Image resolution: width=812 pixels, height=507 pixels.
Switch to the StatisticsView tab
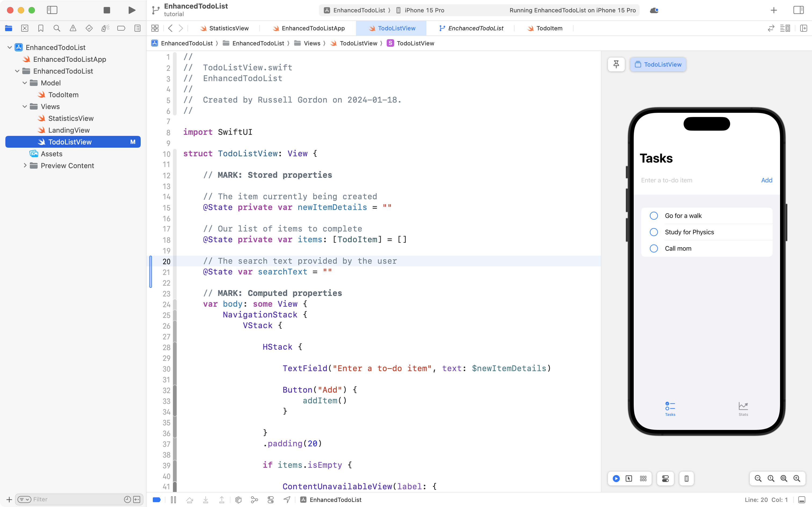(x=228, y=28)
